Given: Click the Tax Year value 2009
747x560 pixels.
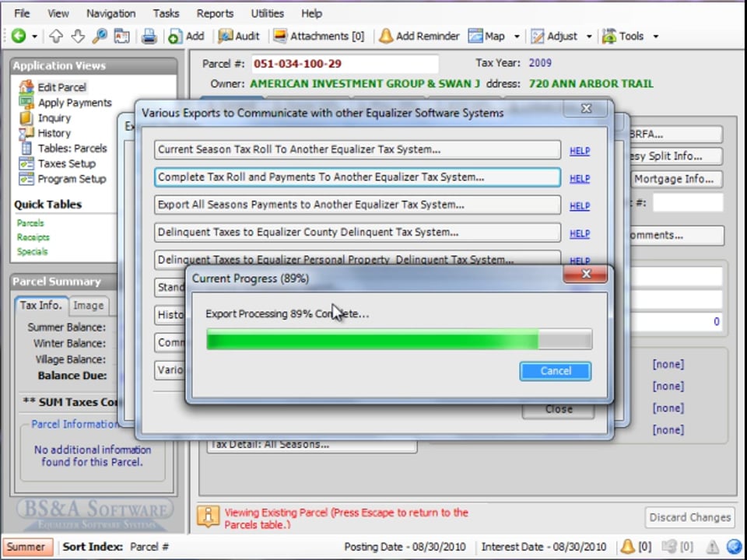Looking at the screenshot, I should (540, 63).
